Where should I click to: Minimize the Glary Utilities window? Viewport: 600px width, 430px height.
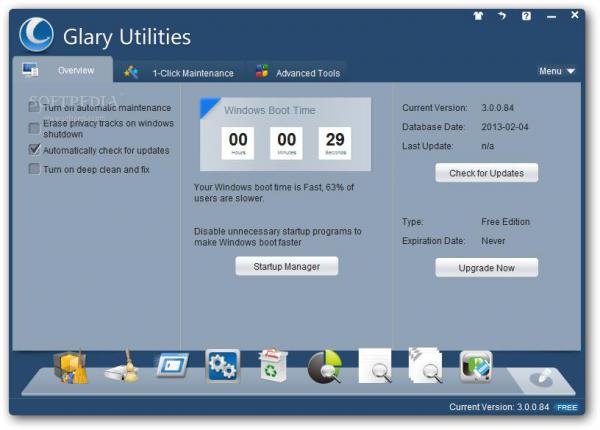551,16
